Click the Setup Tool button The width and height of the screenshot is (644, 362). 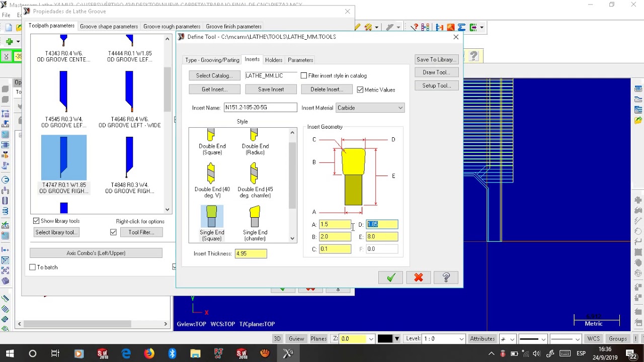[x=436, y=85]
